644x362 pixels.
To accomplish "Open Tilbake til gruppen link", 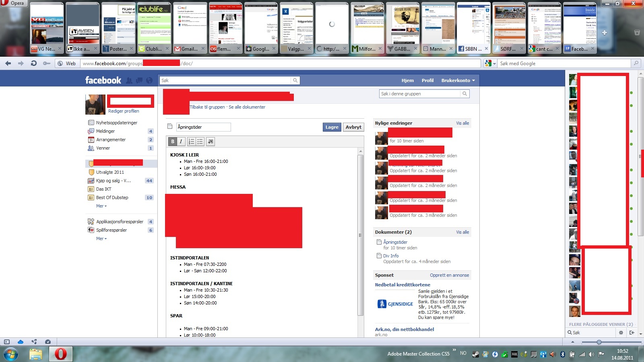I will coord(207,107).
